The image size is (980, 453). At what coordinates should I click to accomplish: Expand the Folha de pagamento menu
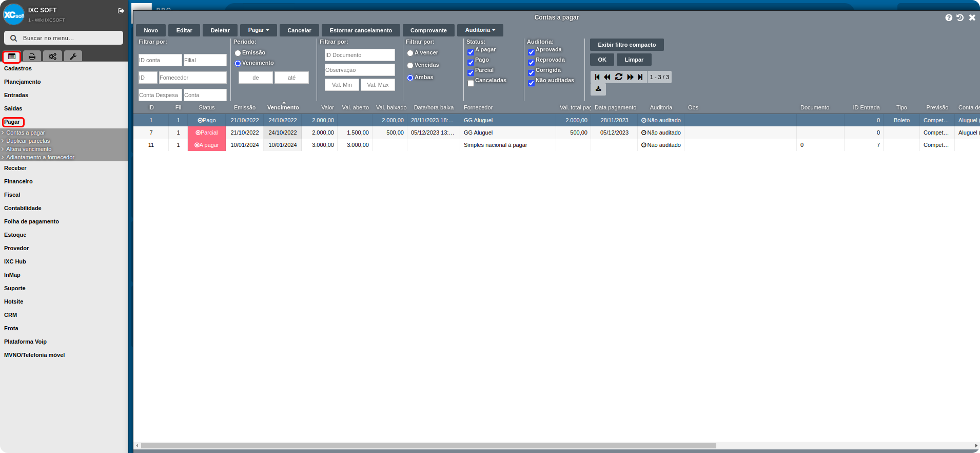click(x=31, y=221)
